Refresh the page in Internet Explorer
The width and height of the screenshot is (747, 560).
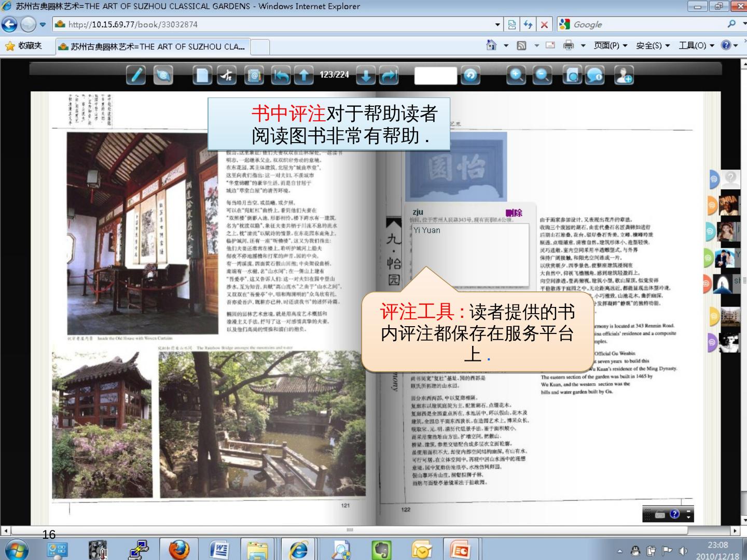[528, 24]
